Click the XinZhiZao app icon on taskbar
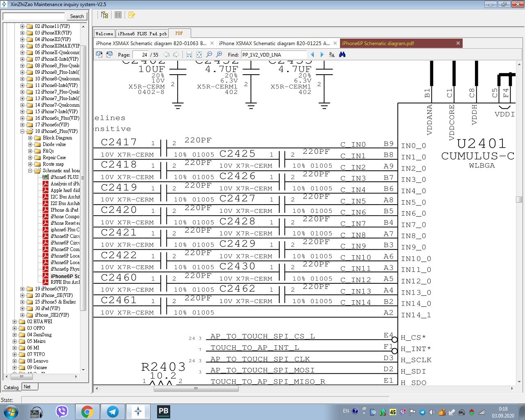Image resolution: width=525 pixels, height=420 pixels. [138, 411]
